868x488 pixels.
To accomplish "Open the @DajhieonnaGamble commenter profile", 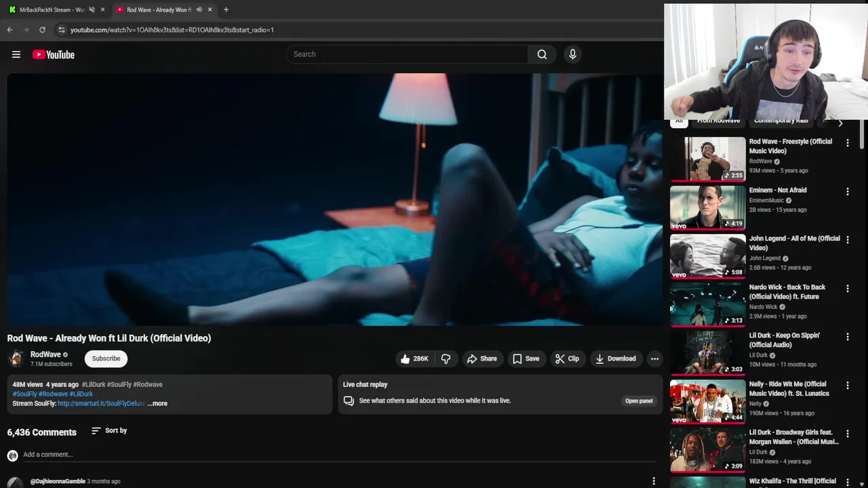I will (58, 481).
